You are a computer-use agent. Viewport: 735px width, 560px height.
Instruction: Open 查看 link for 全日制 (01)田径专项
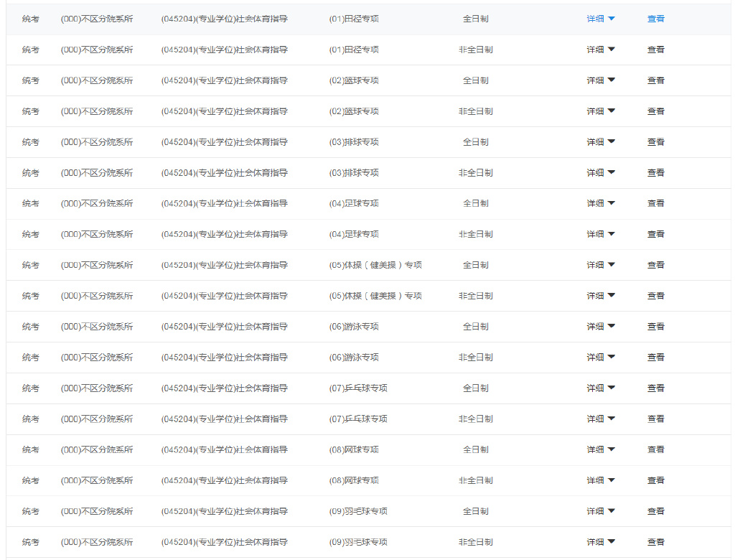[656, 19]
